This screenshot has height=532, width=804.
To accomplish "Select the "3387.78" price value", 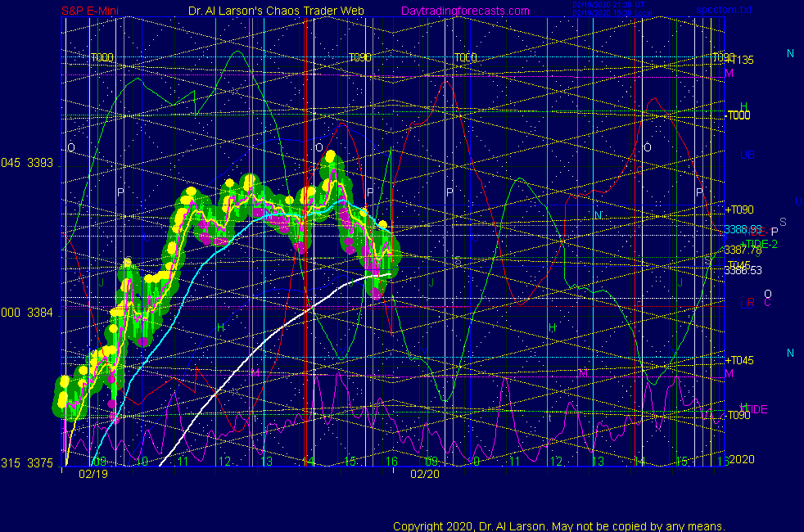I will click(x=743, y=250).
